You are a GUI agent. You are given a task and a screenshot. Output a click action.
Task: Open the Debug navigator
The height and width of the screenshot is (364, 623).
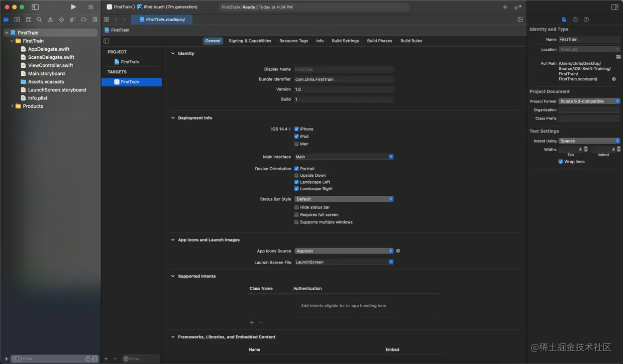(72, 20)
